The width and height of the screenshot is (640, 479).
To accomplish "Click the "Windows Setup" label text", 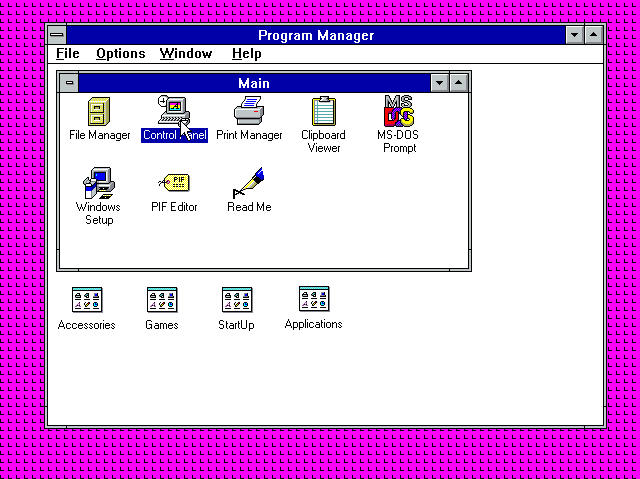I will [98, 213].
